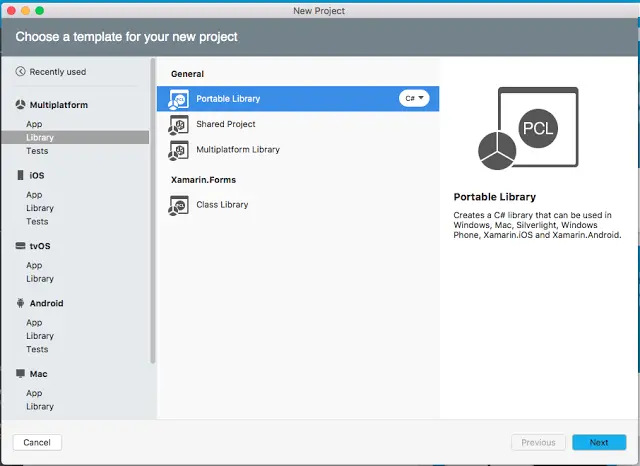This screenshot has width=640, height=466.
Task: Select App under Multiplatform
Action: 34,124
